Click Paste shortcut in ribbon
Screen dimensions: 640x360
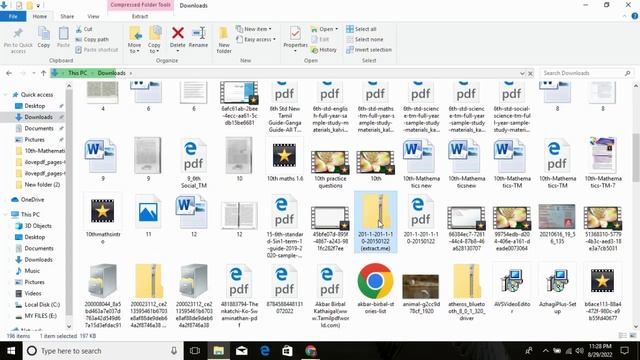[97, 50]
